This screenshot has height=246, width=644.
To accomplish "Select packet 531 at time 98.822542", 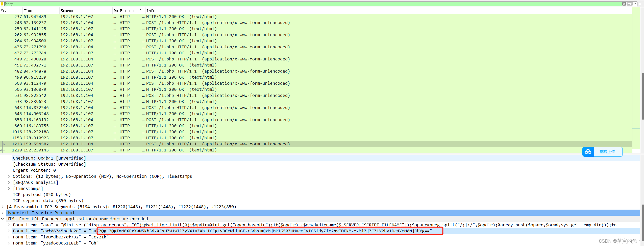I will click(316, 95).
